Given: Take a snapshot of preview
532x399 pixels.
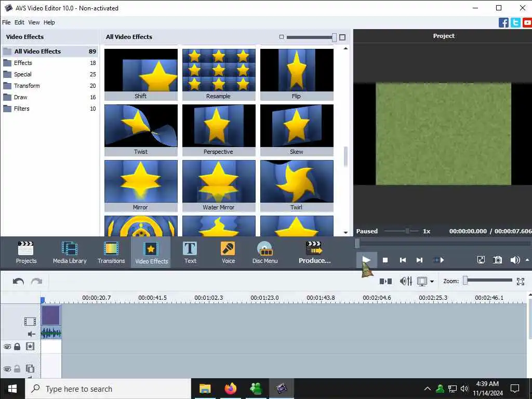Looking at the screenshot, I should pos(497,260).
